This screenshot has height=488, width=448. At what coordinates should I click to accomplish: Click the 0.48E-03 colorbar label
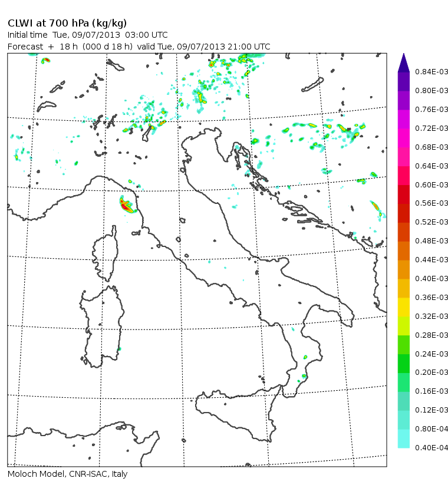coord(431,241)
